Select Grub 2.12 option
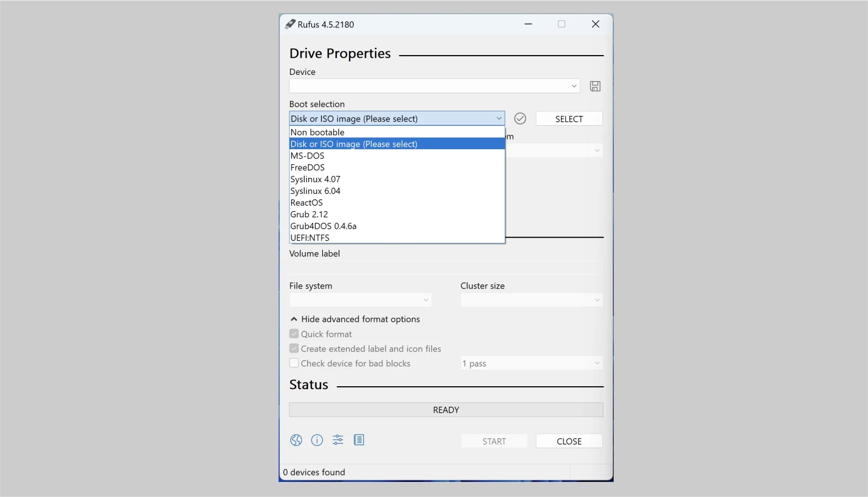Image resolution: width=868 pixels, height=497 pixels. click(397, 214)
